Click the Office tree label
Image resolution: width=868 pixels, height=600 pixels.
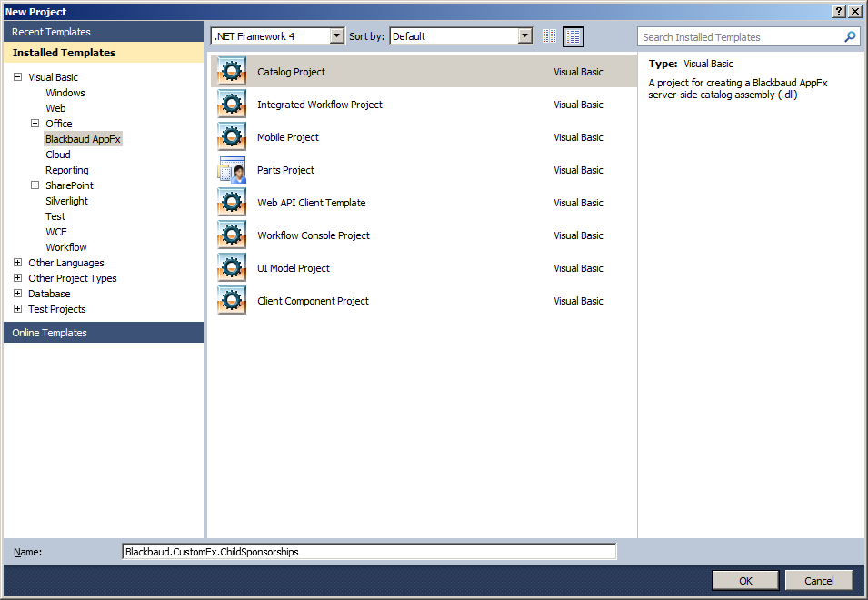(x=59, y=124)
